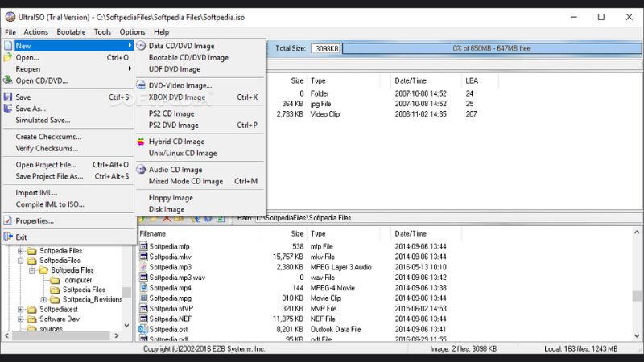This screenshot has width=644, height=362.
Task: Open the Options menu
Action: pyautogui.click(x=132, y=31)
